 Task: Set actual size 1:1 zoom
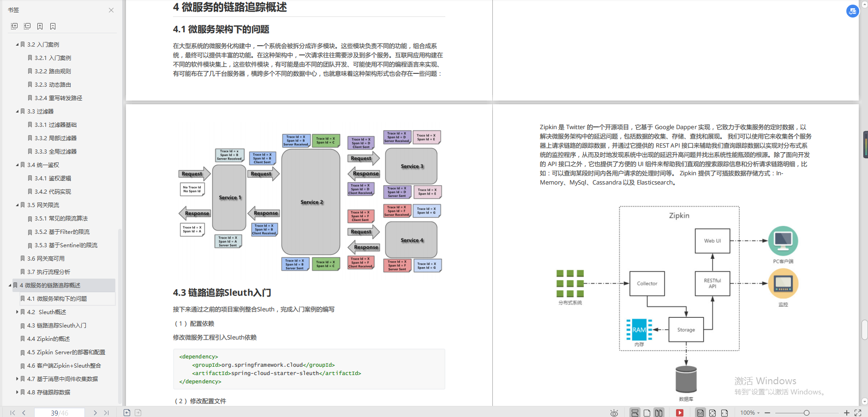click(x=700, y=413)
